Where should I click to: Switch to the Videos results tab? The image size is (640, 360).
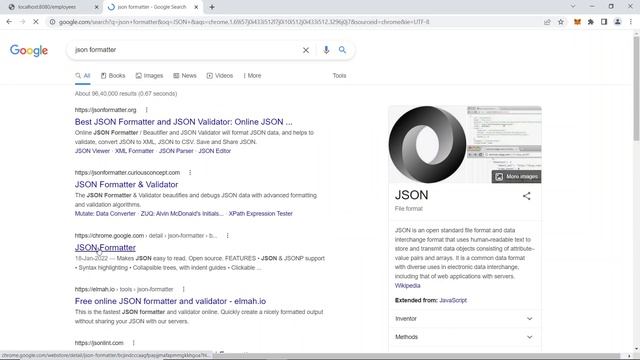coord(220,76)
